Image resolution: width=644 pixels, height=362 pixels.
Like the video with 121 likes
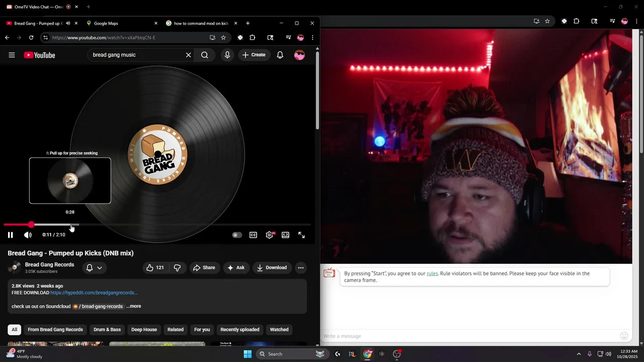pyautogui.click(x=155, y=267)
